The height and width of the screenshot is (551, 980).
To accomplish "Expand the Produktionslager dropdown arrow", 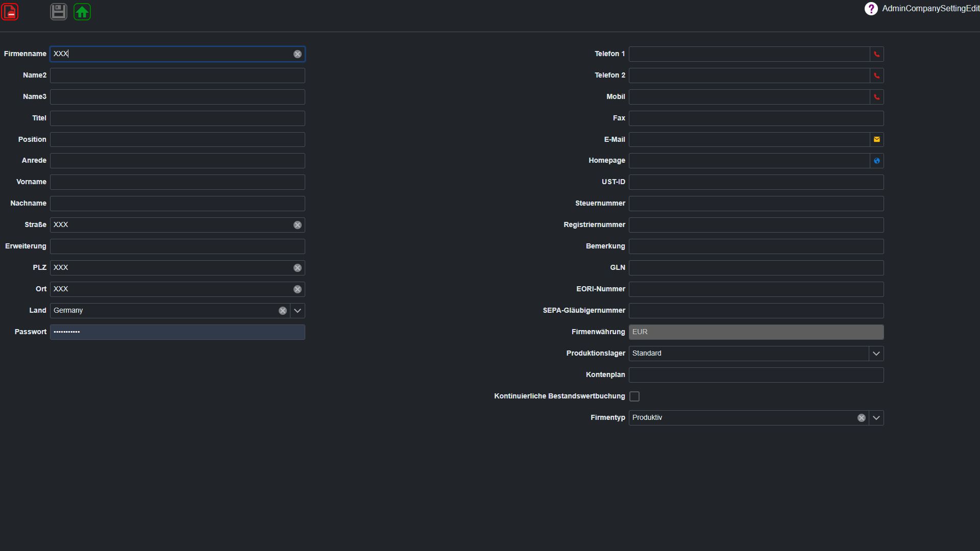I will tap(876, 354).
